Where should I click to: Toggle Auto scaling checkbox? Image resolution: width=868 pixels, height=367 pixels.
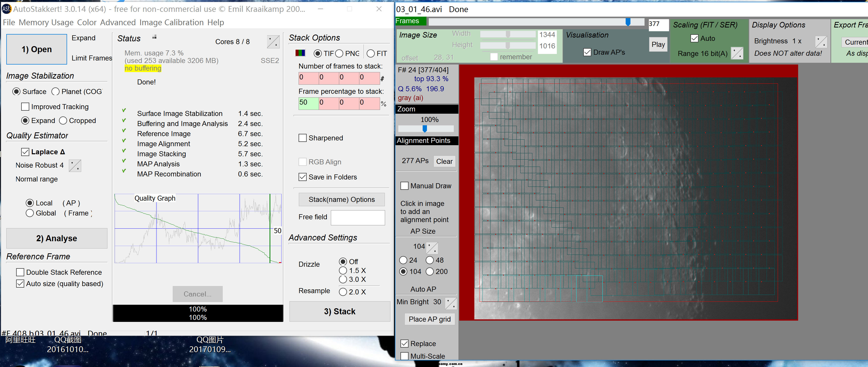695,38
